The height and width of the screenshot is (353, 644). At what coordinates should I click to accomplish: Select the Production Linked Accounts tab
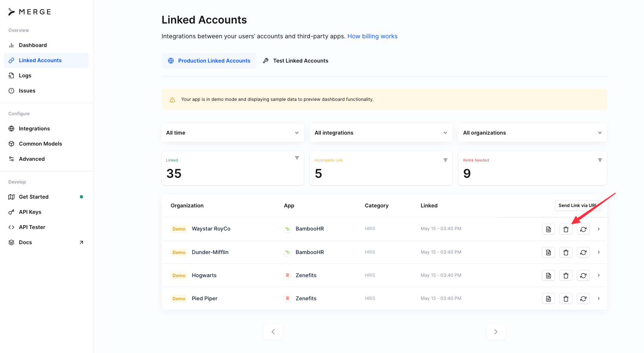coord(209,61)
